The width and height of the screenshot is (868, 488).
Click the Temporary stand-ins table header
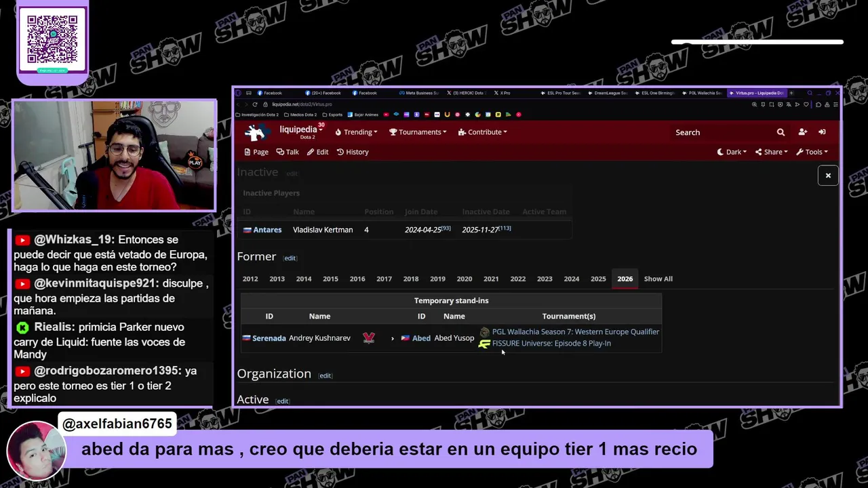451,301
